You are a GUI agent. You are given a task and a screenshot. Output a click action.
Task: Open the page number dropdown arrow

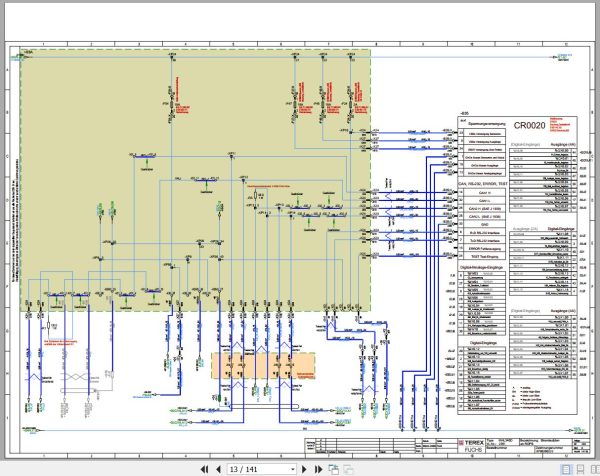click(x=293, y=469)
